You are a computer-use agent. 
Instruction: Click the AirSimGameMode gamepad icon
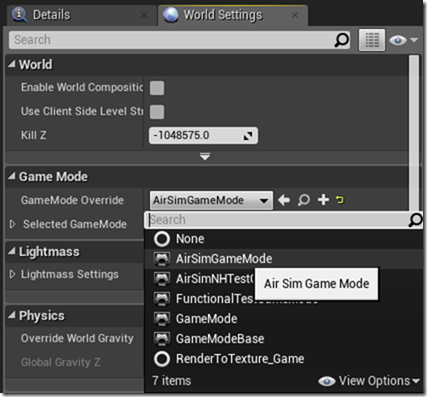click(x=162, y=259)
